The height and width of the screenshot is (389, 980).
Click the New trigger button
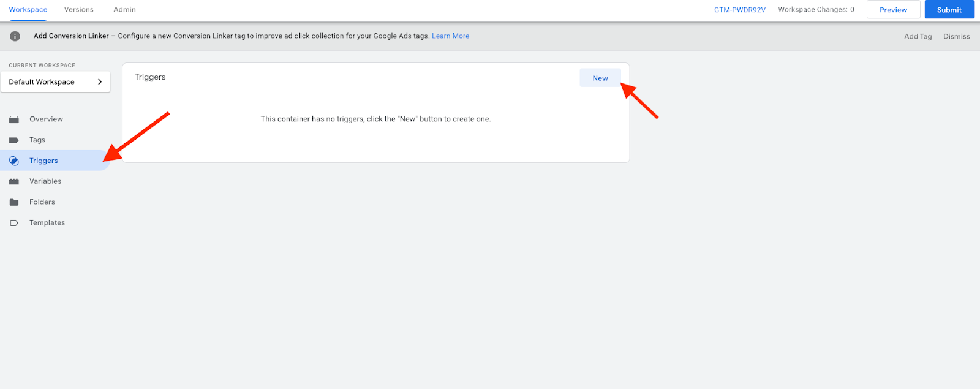pyautogui.click(x=600, y=78)
